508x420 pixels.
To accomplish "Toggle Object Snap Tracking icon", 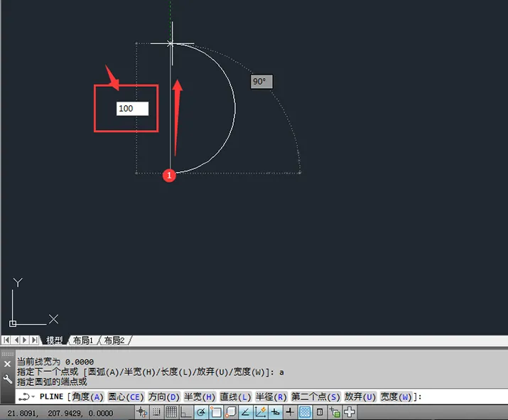I will (246, 412).
